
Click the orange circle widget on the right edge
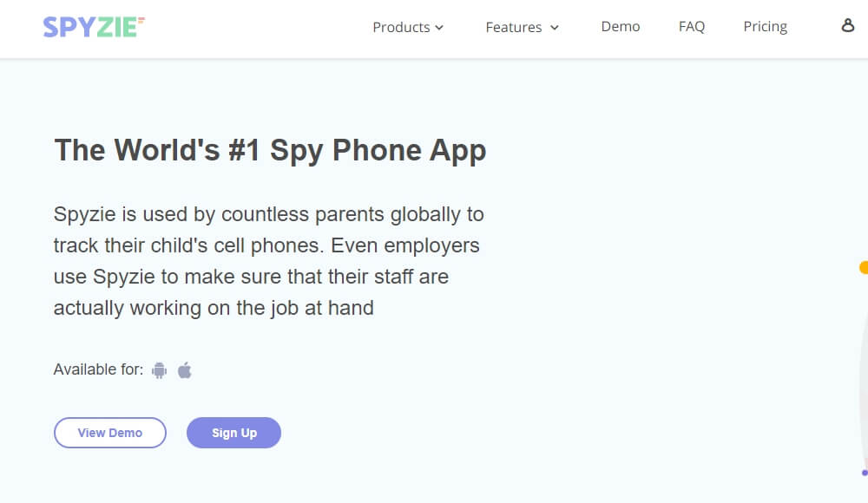coord(865,268)
